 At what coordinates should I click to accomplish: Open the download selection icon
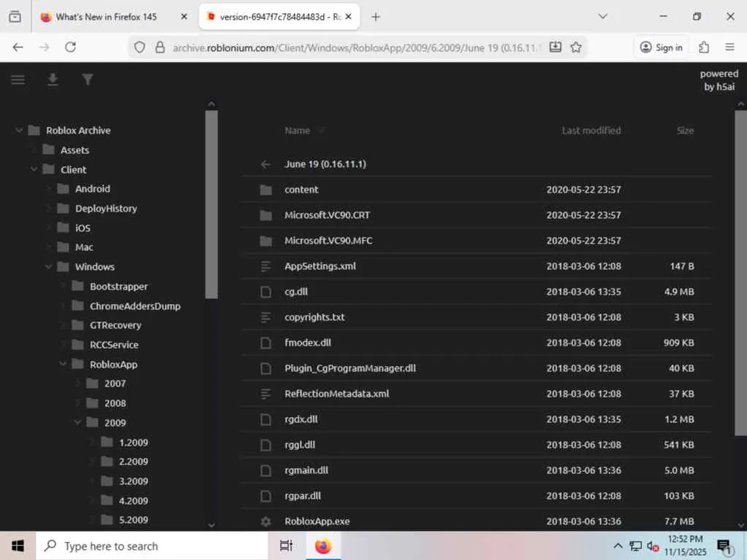pyautogui.click(x=53, y=79)
